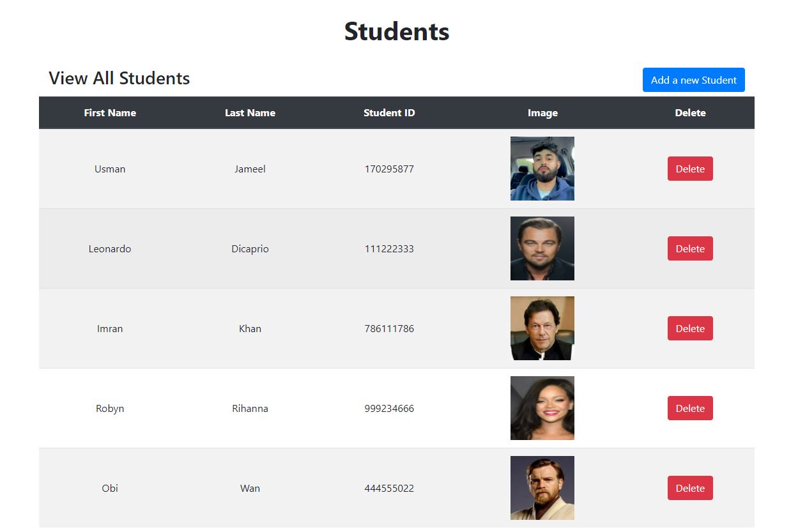Delete the student Obi Wan
This screenshot has height=532, width=791.
click(690, 488)
